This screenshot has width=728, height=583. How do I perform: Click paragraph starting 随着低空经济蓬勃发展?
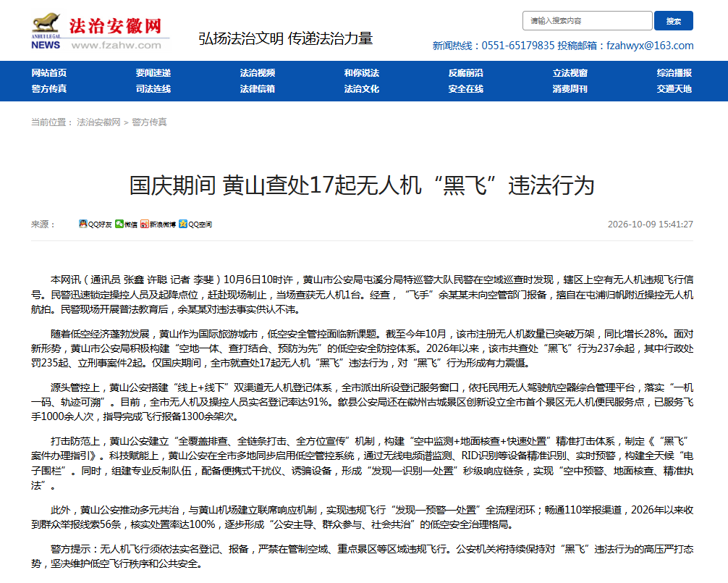pos(362,348)
